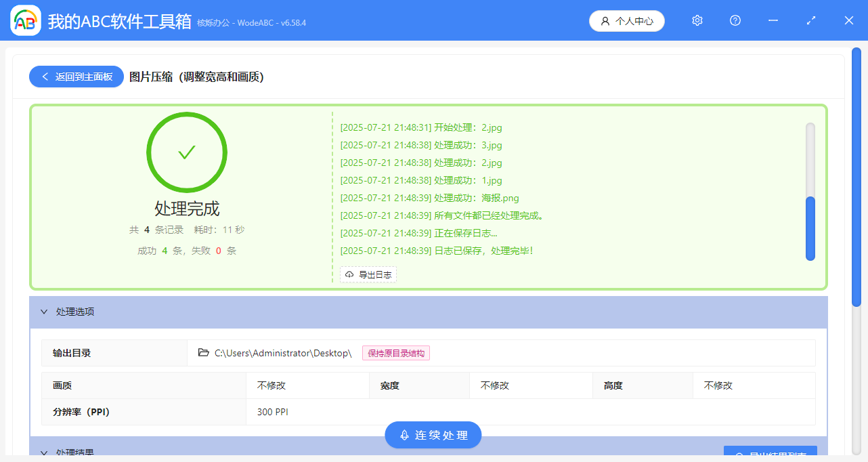Click the folder icon beside 输出目录
Image resolution: width=868 pixels, height=462 pixels.
pyautogui.click(x=203, y=352)
